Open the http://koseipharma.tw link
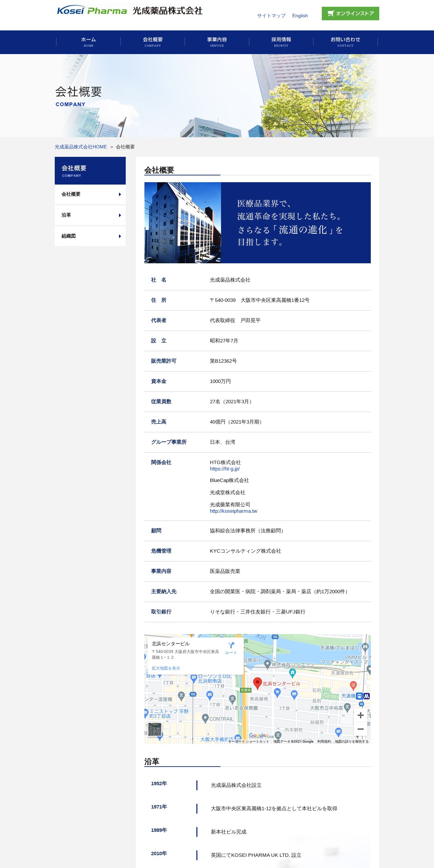Image resolution: width=434 pixels, height=868 pixels. pyautogui.click(x=234, y=511)
